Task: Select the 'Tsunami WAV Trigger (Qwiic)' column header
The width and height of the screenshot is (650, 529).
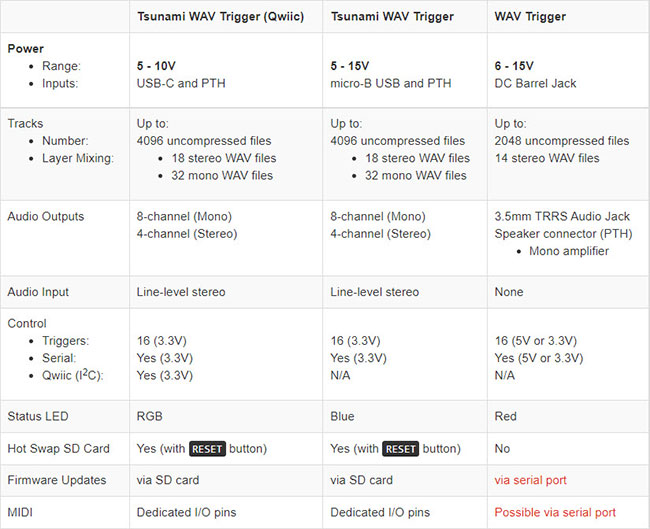Action: [x=221, y=17]
